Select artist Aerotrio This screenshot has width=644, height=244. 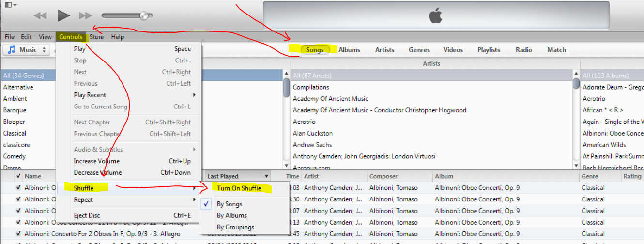point(304,122)
